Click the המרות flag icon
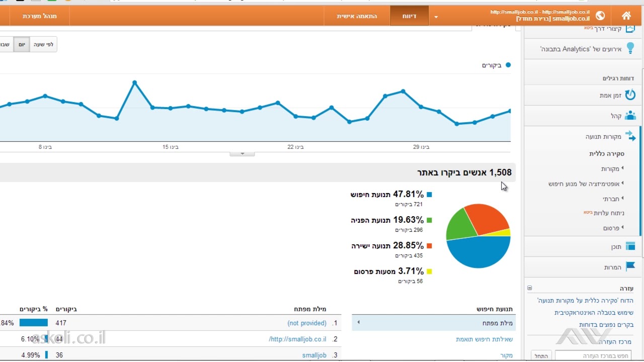 point(630,266)
